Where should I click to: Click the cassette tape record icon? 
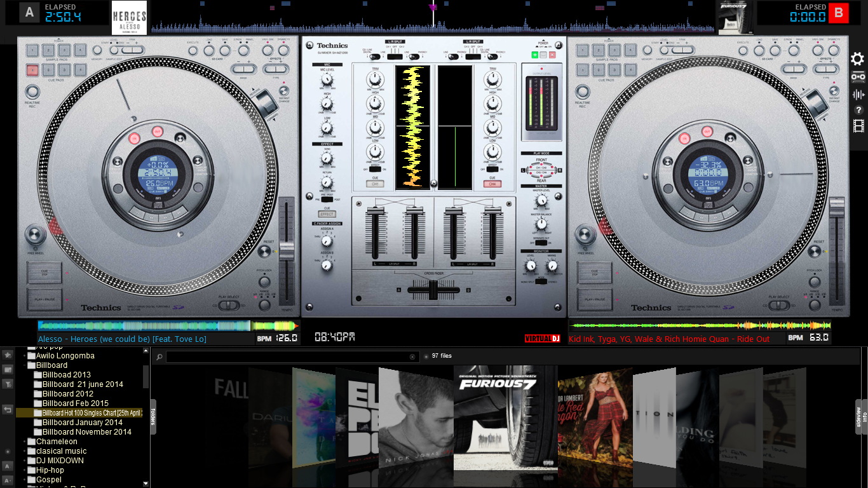click(858, 77)
